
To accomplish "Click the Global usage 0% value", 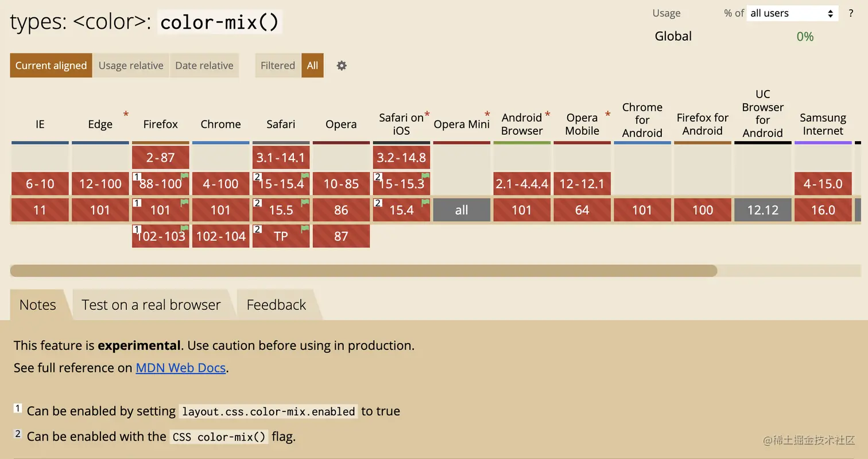I will (x=805, y=37).
